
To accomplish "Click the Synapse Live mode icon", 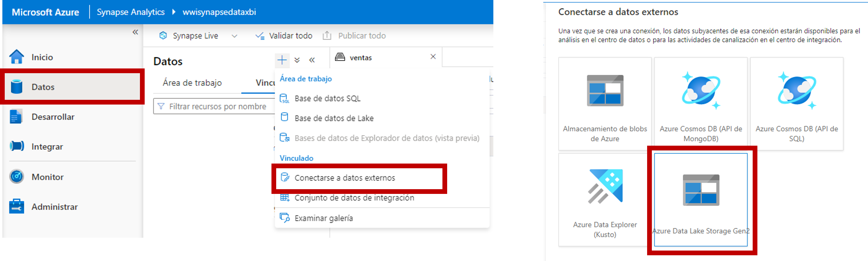I will point(163,35).
